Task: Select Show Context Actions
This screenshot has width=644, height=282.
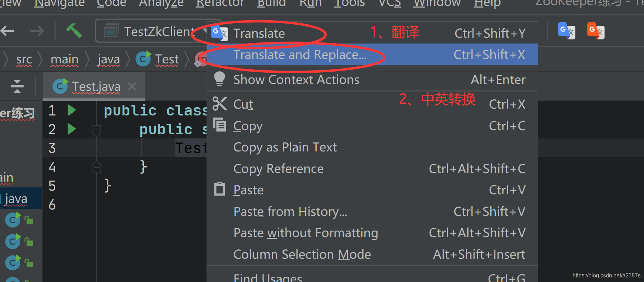Action: (372, 79)
